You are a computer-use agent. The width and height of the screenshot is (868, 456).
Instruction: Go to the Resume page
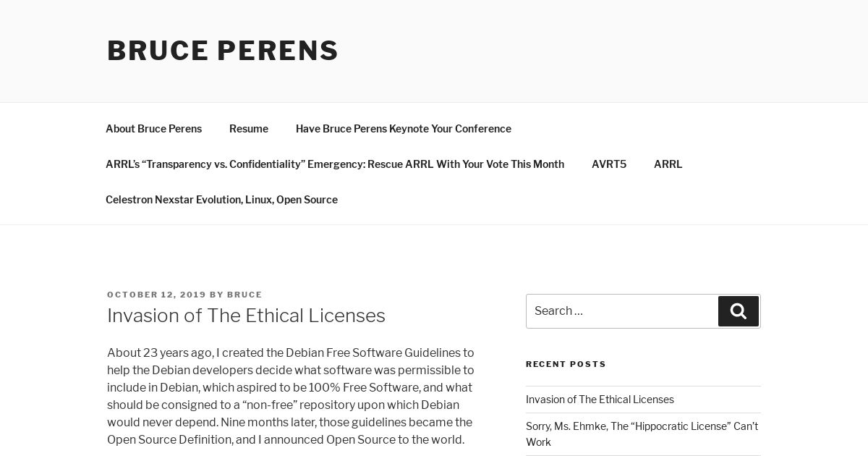[x=249, y=129]
